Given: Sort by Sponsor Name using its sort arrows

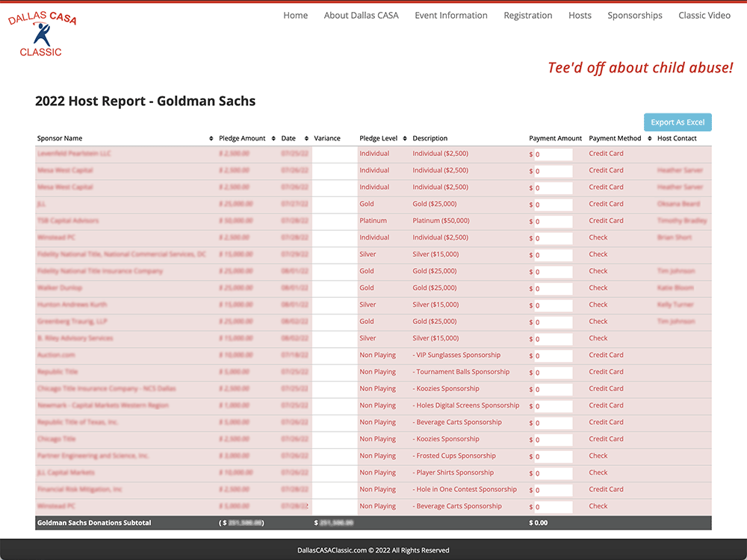Looking at the screenshot, I should pos(211,139).
